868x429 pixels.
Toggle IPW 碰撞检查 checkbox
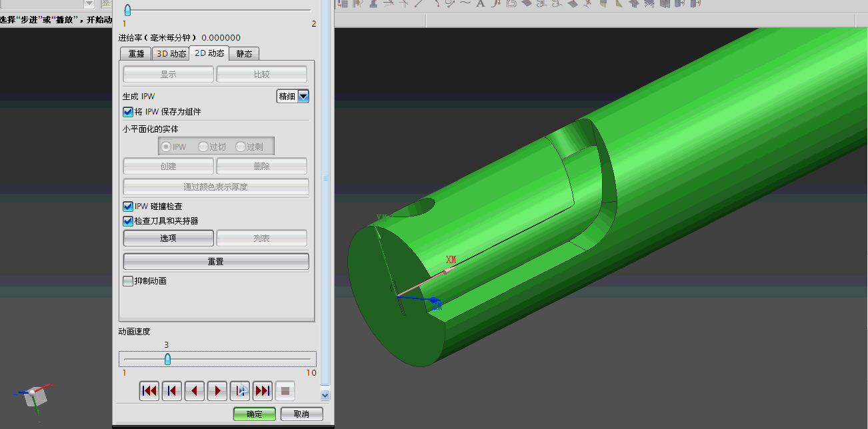[128, 207]
